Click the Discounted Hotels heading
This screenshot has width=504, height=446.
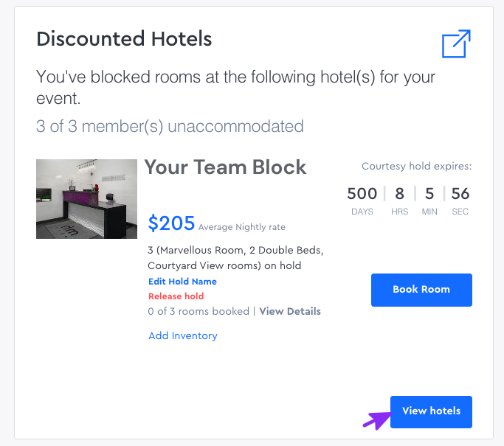pyautogui.click(x=124, y=39)
